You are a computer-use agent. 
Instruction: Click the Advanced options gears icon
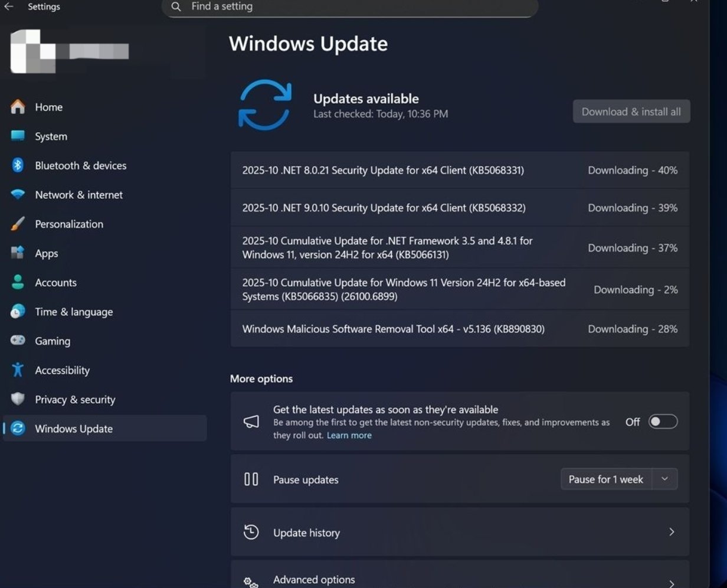pyautogui.click(x=251, y=583)
